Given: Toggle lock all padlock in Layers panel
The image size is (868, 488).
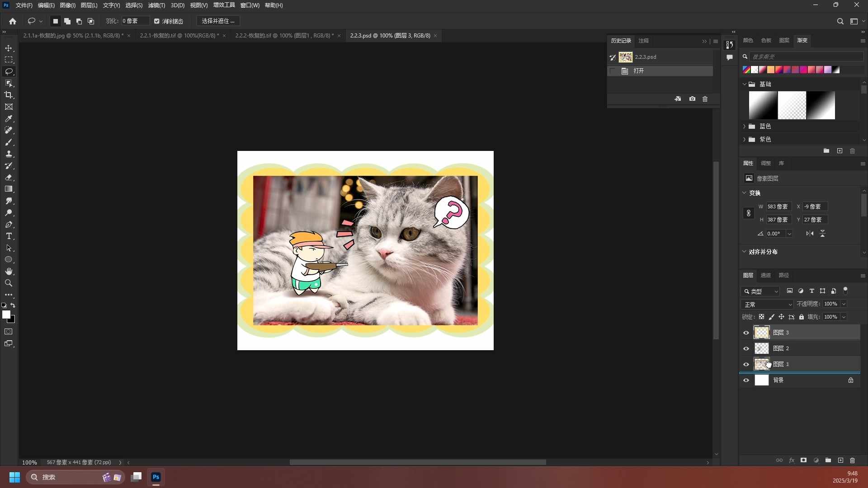Looking at the screenshot, I should (802, 317).
